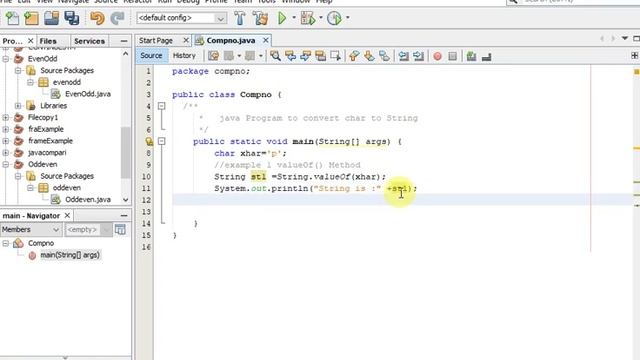
Task: Switch to the Files tab
Action: [x=48, y=41]
